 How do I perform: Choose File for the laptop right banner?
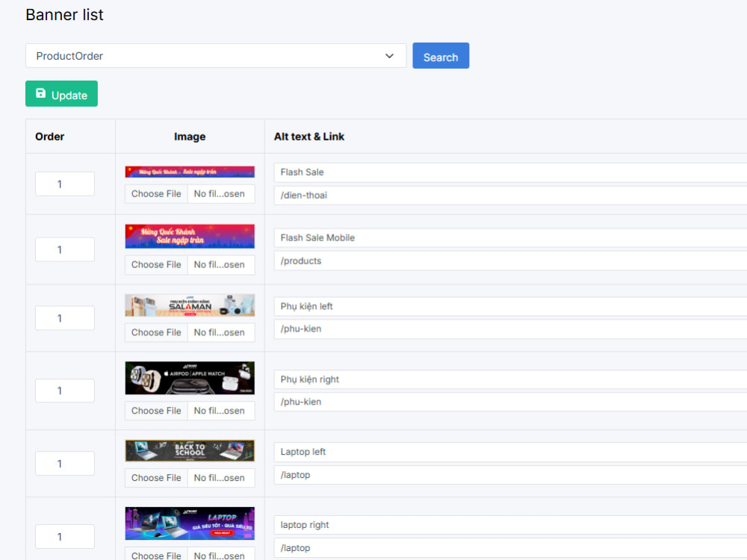(156, 554)
